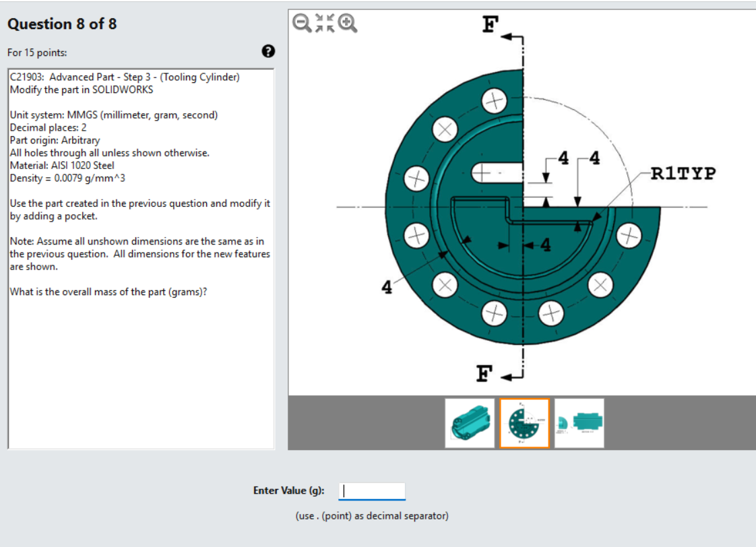Select the isometric part preview thumbnail
Screen dimensions: 756x547
pos(470,422)
